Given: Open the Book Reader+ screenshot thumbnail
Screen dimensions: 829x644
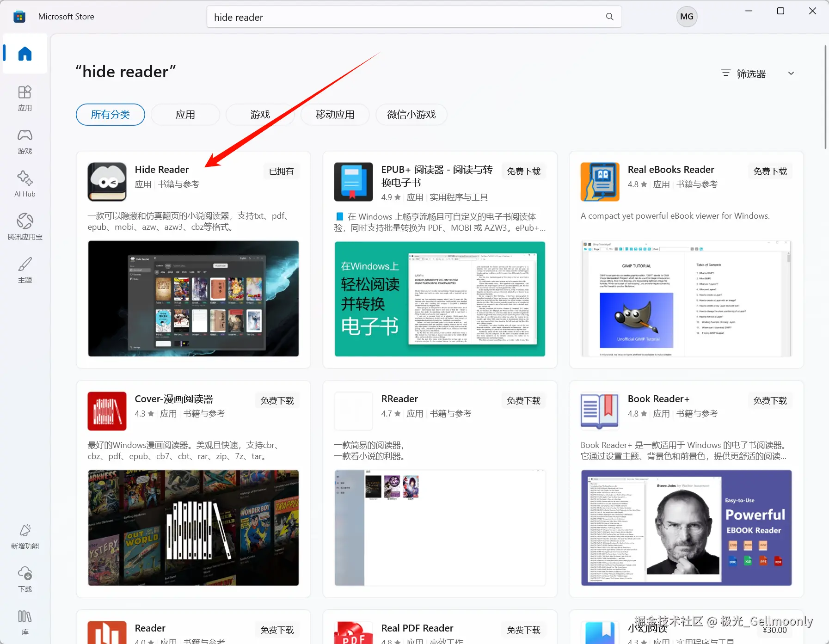Looking at the screenshot, I should [x=687, y=527].
